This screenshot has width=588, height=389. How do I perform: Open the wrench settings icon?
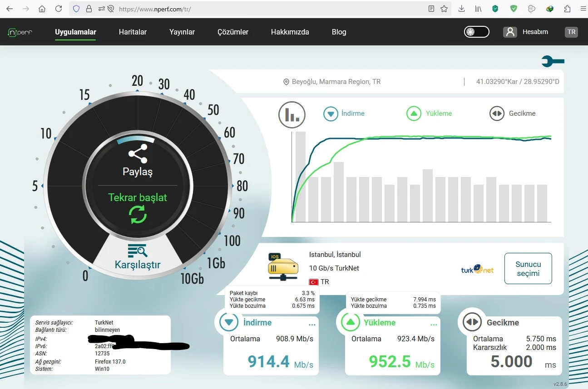(553, 61)
